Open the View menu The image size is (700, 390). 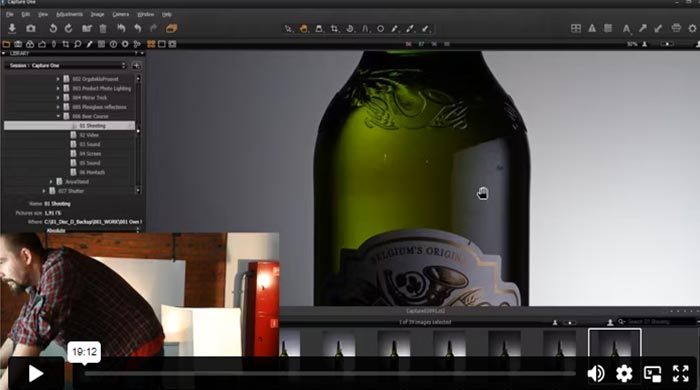(42, 14)
